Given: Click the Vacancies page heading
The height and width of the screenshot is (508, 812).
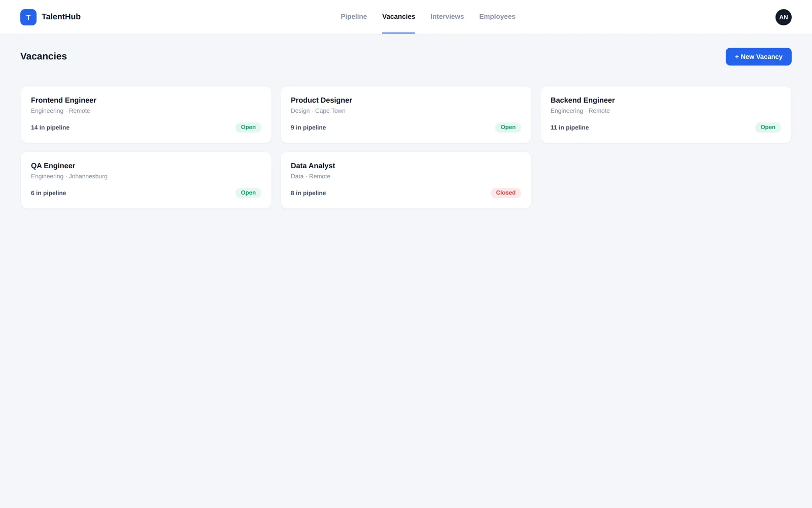Looking at the screenshot, I should pos(44,56).
